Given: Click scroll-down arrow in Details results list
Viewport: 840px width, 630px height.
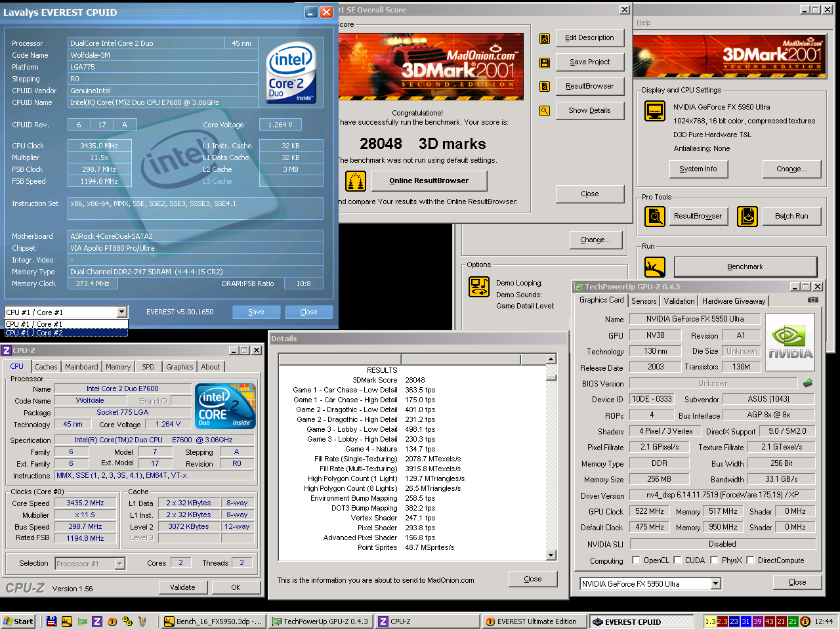Looking at the screenshot, I should click(551, 555).
